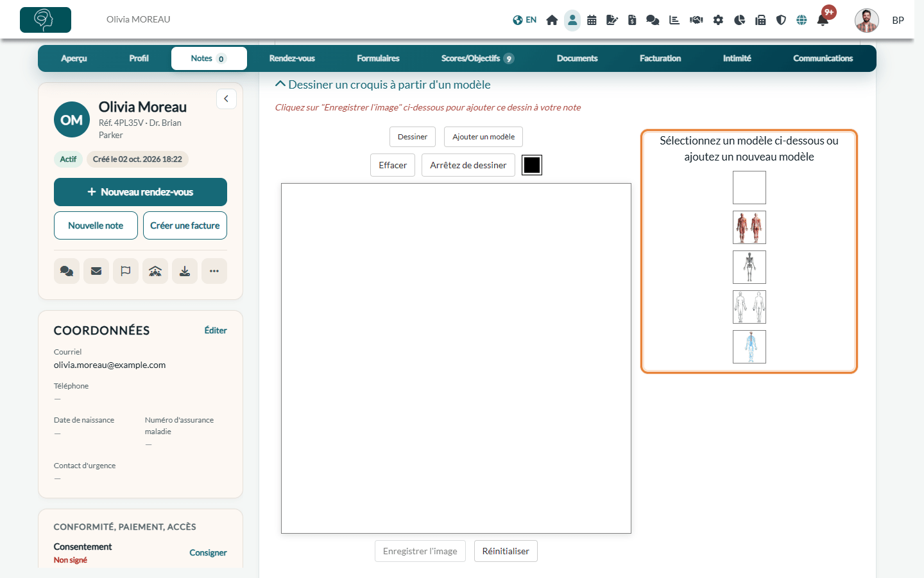Click the Effacer button
Screen dimensions: 924x578
393,165
